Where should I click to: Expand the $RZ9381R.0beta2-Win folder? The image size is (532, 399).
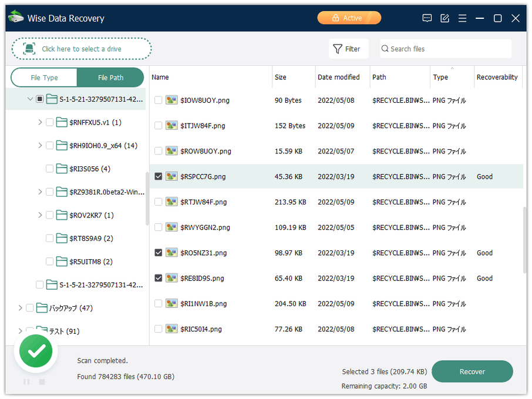click(x=40, y=192)
